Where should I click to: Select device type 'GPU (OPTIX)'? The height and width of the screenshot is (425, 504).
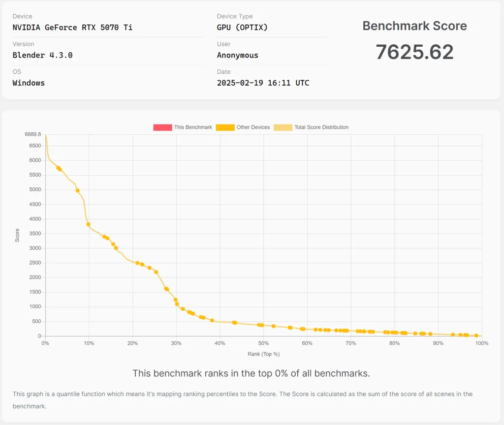point(242,28)
